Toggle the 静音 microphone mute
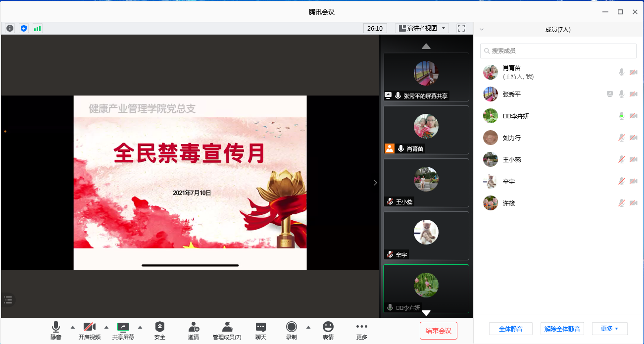The image size is (644, 344). (56, 330)
